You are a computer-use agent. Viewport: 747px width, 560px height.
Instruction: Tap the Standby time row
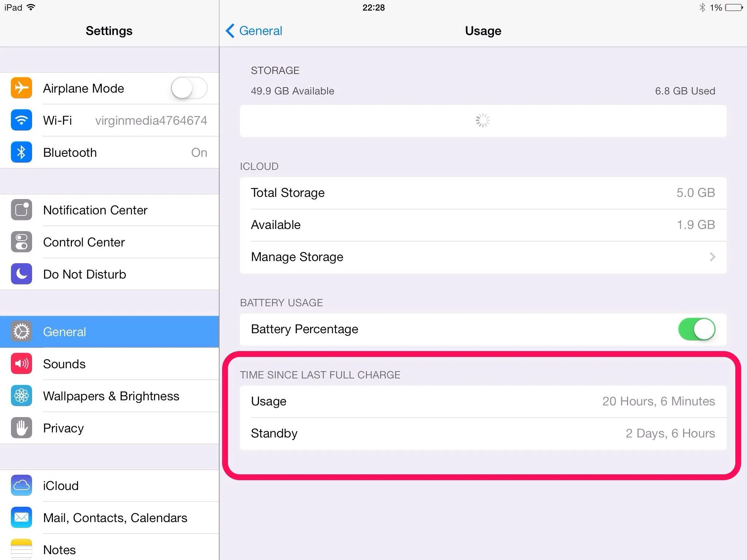tap(483, 433)
